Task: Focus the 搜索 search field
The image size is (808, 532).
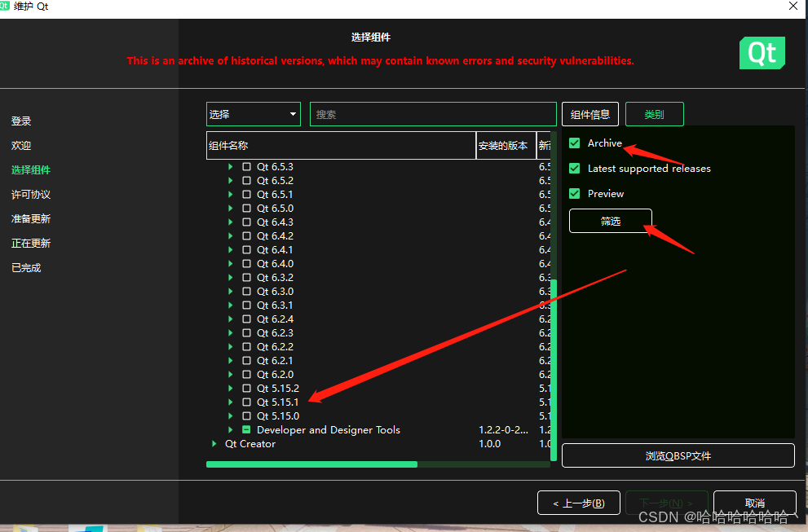Action: (433, 114)
